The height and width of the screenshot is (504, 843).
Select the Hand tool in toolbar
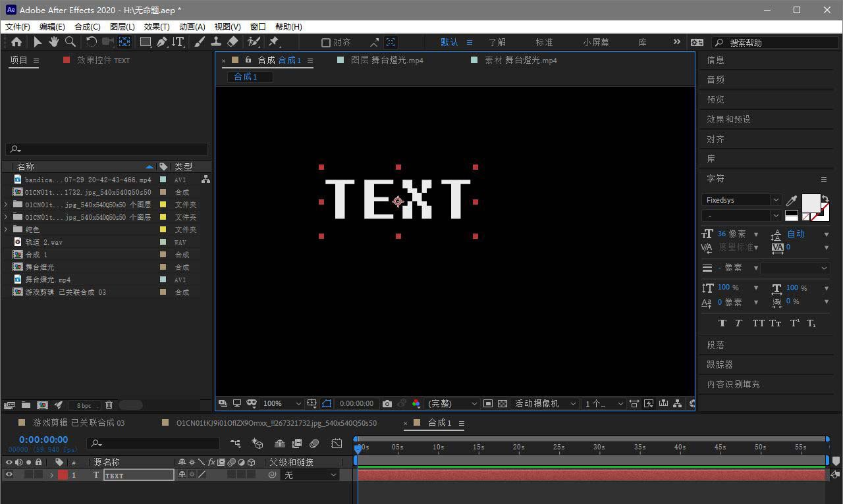pyautogui.click(x=53, y=42)
